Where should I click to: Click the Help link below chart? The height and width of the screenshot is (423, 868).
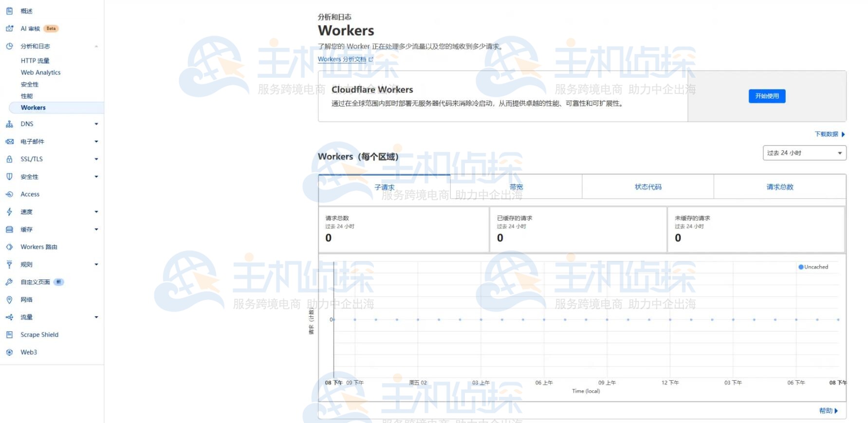point(826,411)
